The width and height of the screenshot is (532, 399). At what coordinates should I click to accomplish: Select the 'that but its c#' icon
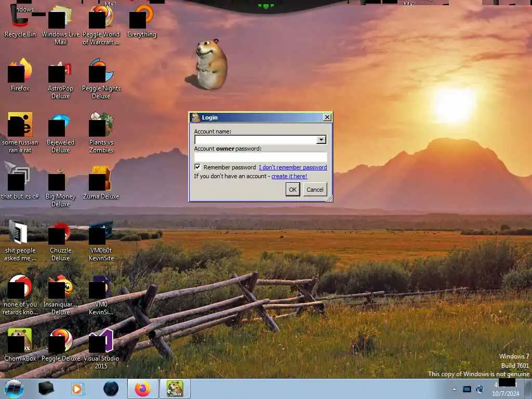click(20, 180)
